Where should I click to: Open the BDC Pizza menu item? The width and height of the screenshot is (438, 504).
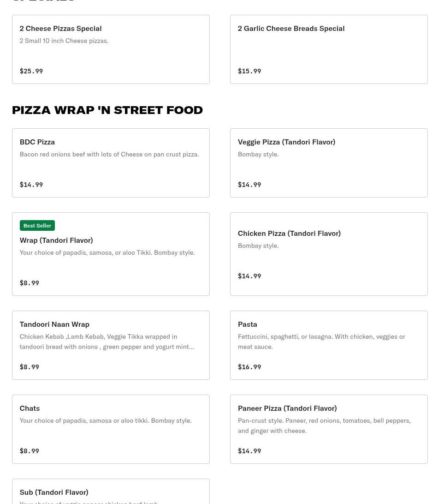(37, 142)
